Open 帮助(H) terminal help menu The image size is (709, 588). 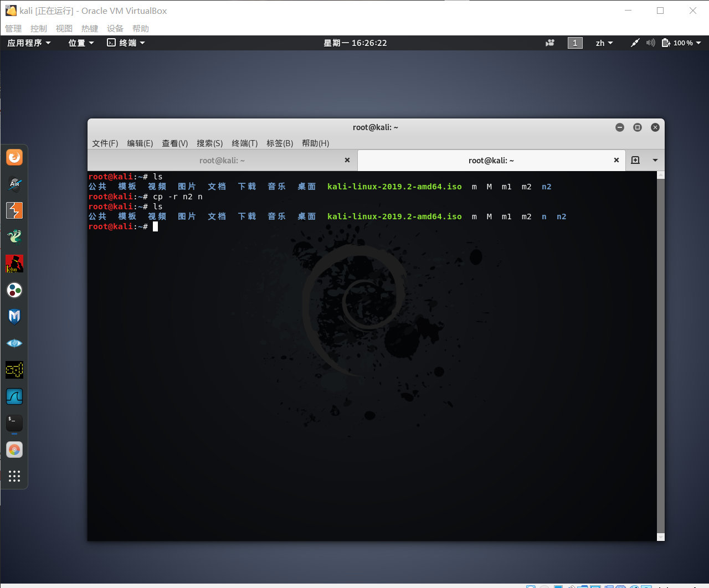coord(316,143)
